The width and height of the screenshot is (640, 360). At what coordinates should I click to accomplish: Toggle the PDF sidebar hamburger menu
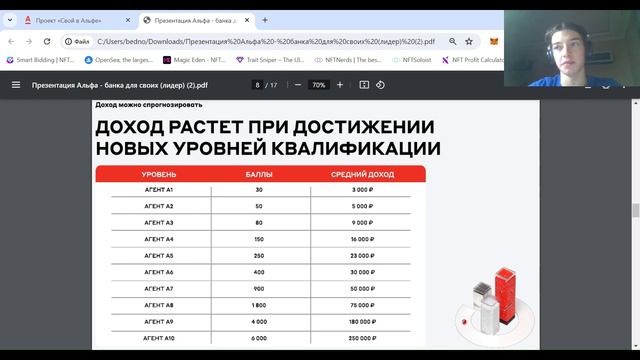point(16,85)
